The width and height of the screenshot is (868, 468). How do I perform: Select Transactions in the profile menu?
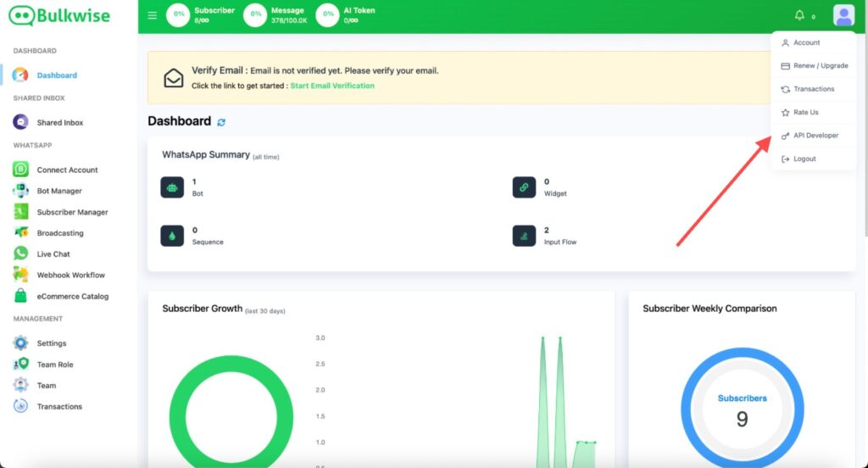pyautogui.click(x=813, y=89)
